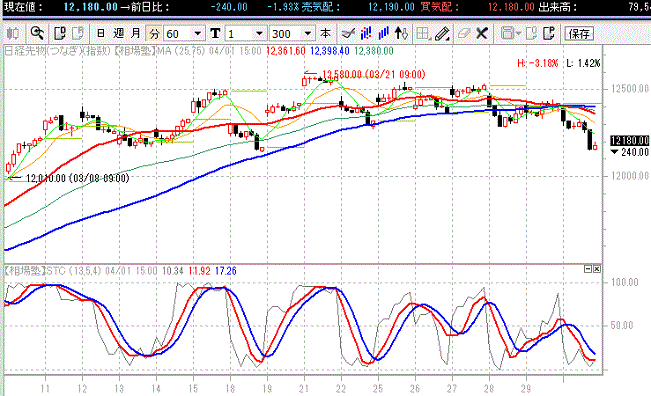Click the 12,580.00 (03/21 09:00) high label
The width and height of the screenshot is (651, 396).
click(373, 75)
